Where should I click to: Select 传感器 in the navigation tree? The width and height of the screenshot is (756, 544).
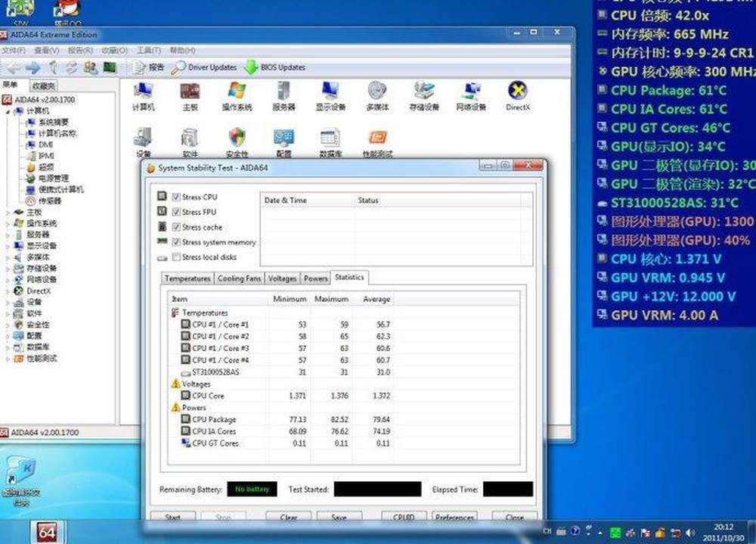(43, 201)
